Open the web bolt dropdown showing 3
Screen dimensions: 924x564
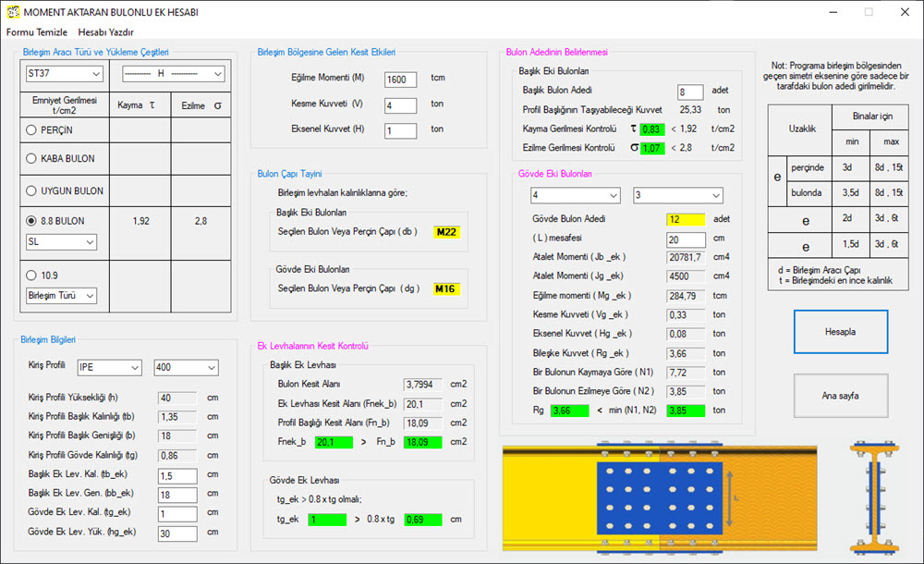pyautogui.click(x=677, y=195)
